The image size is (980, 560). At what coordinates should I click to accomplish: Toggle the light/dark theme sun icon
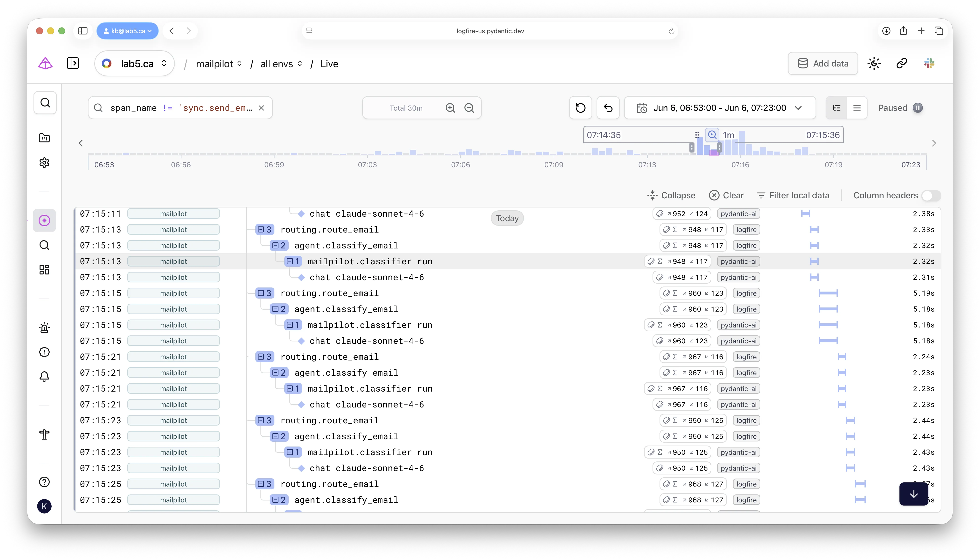[874, 63]
